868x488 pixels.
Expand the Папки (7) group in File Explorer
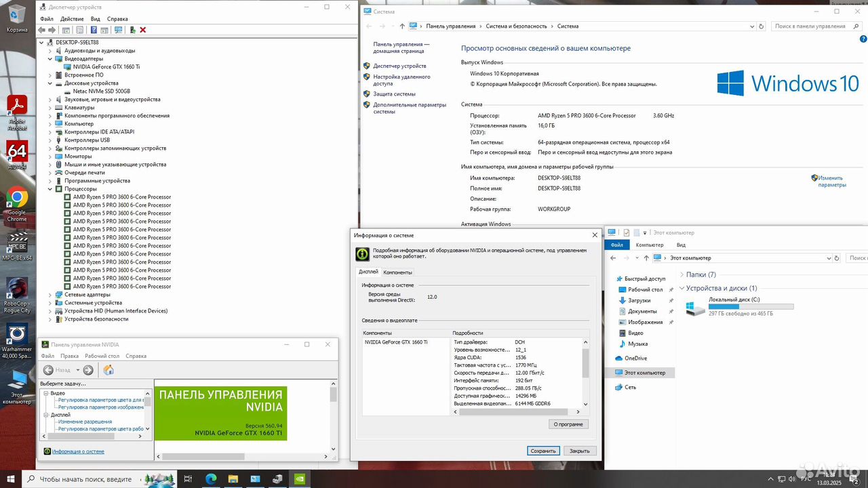point(682,274)
